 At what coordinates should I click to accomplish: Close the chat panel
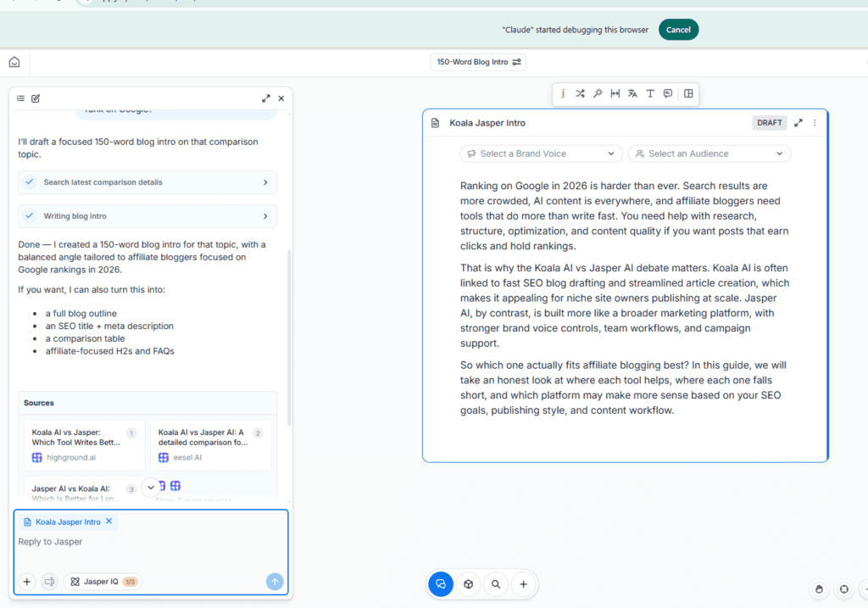281,98
